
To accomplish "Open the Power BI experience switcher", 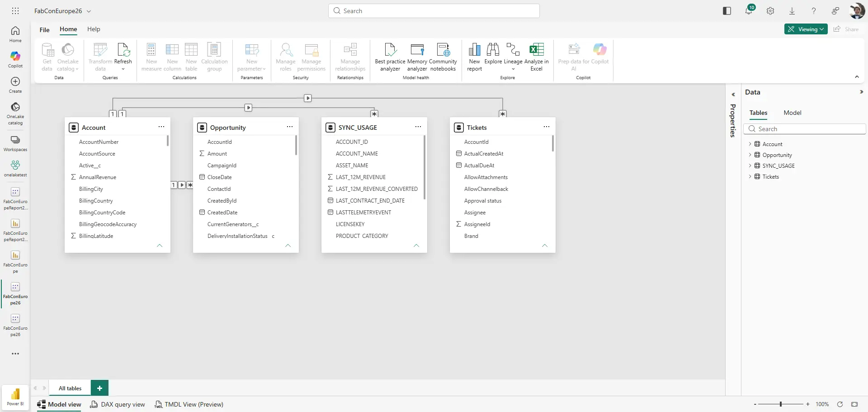I will coord(15,397).
